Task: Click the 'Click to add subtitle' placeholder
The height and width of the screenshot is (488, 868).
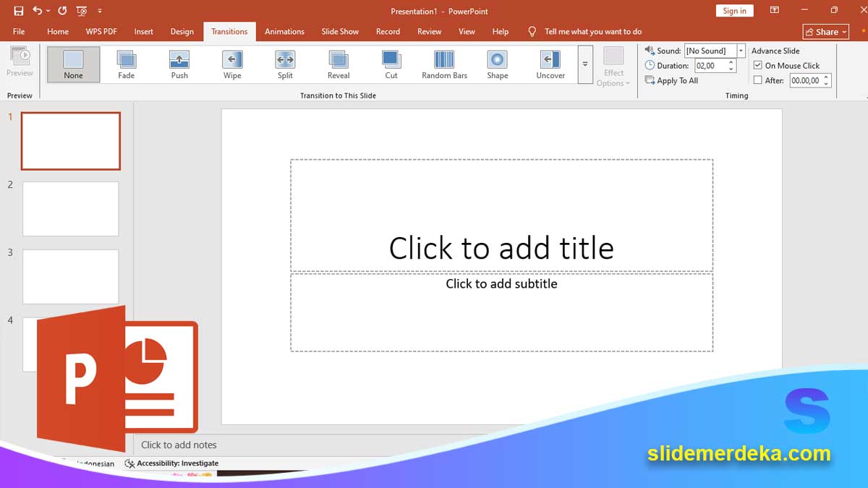Action: click(501, 312)
